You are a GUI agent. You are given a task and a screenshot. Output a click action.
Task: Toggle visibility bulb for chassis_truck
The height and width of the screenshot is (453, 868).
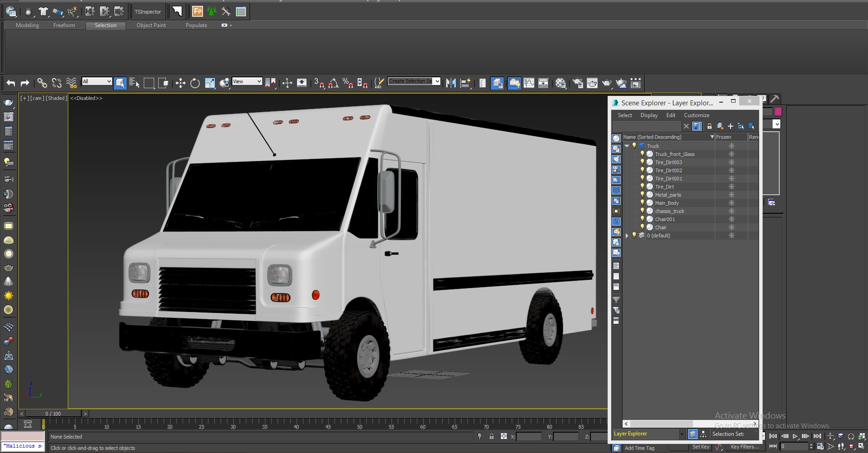[642, 211]
